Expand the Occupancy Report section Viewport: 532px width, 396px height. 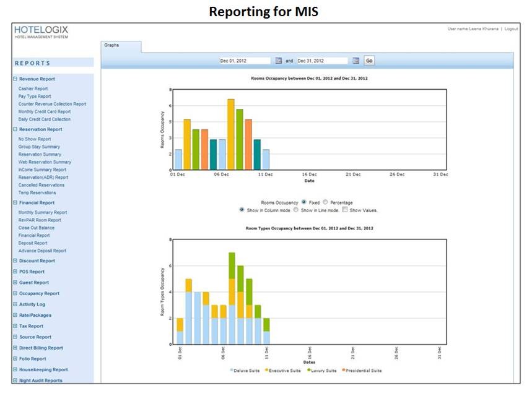(15, 293)
